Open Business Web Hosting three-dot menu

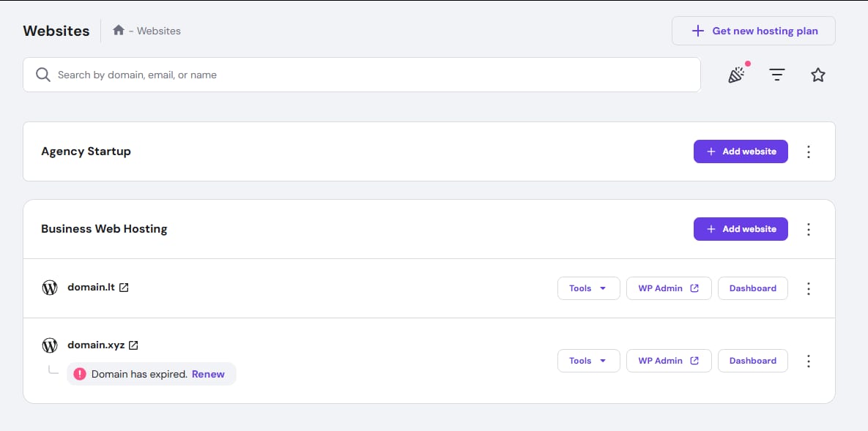809,229
